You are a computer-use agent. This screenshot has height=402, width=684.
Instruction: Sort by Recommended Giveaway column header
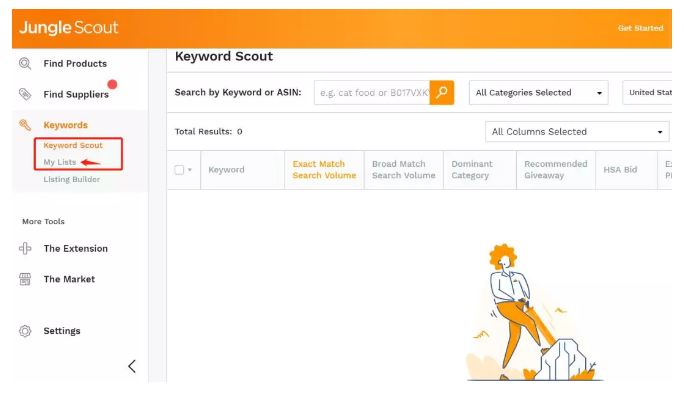coord(556,170)
